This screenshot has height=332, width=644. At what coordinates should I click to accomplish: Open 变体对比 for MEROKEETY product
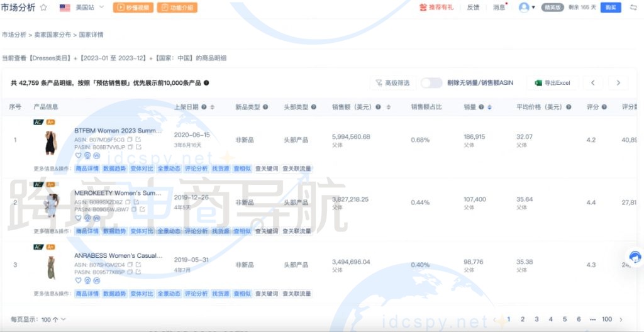[142, 231]
